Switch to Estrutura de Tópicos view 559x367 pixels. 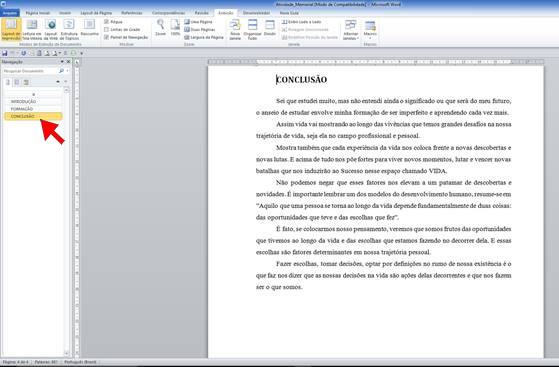click(x=69, y=29)
